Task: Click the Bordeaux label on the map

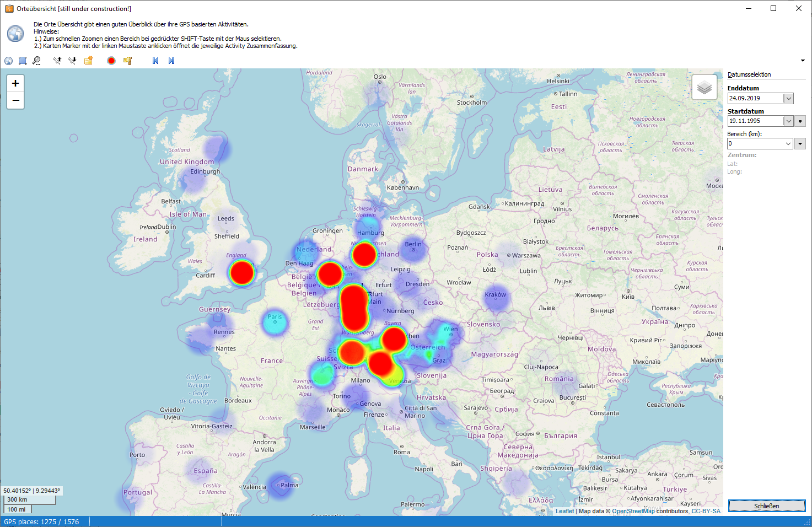Action: pyautogui.click(x=238, y=400)
